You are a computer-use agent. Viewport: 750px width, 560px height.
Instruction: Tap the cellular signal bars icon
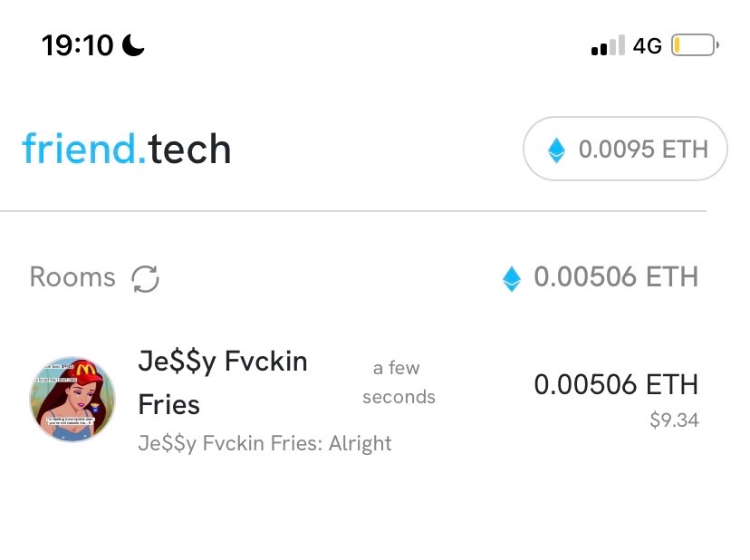(x=608, y=45)
